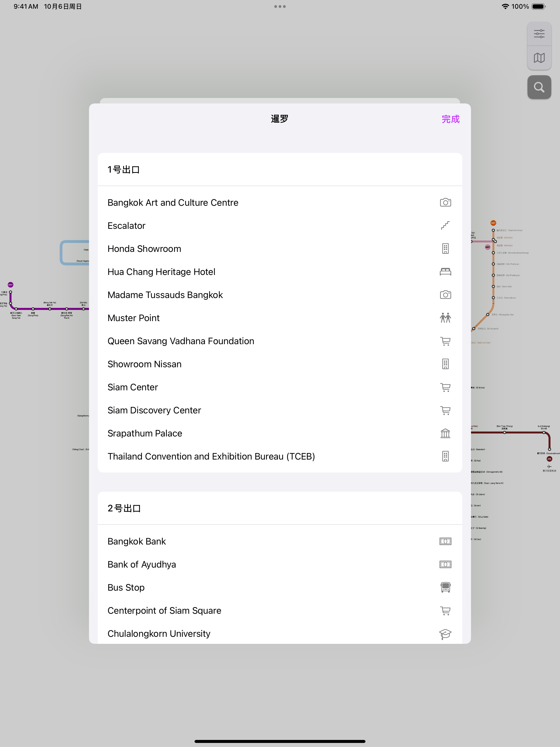Tap the camera icon for Madame Tussauds Bangkok
560x747 pixels.
tap(445, 295)
